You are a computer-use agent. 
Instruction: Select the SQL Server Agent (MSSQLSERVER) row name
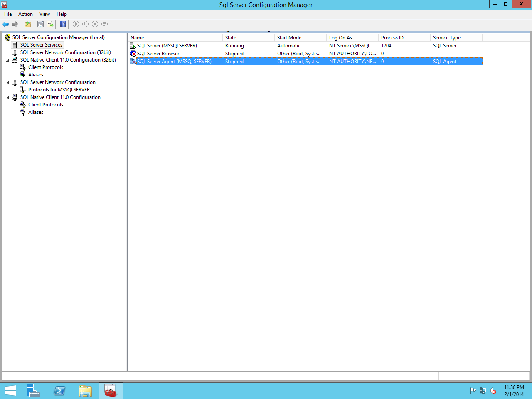coord(174,62)
